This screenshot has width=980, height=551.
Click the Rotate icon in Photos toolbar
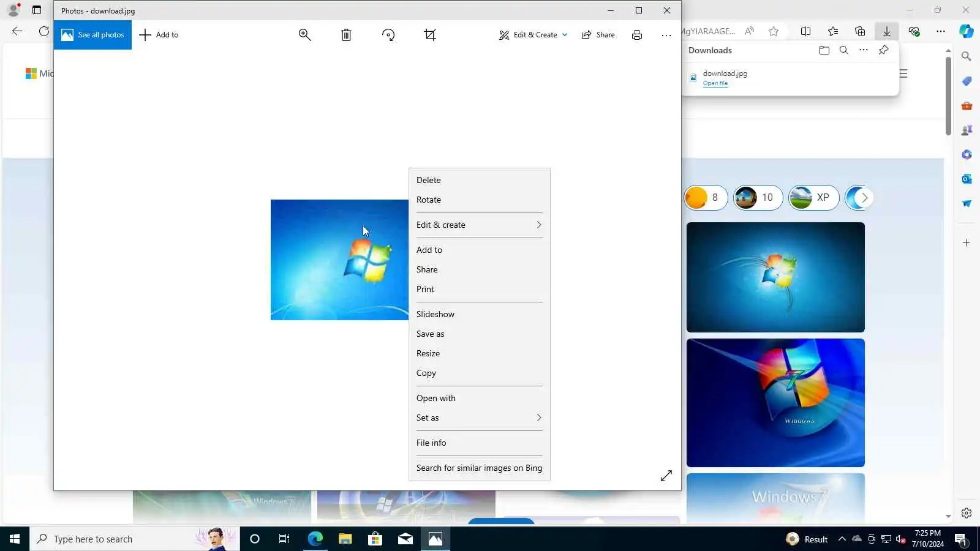click(388, 35)
